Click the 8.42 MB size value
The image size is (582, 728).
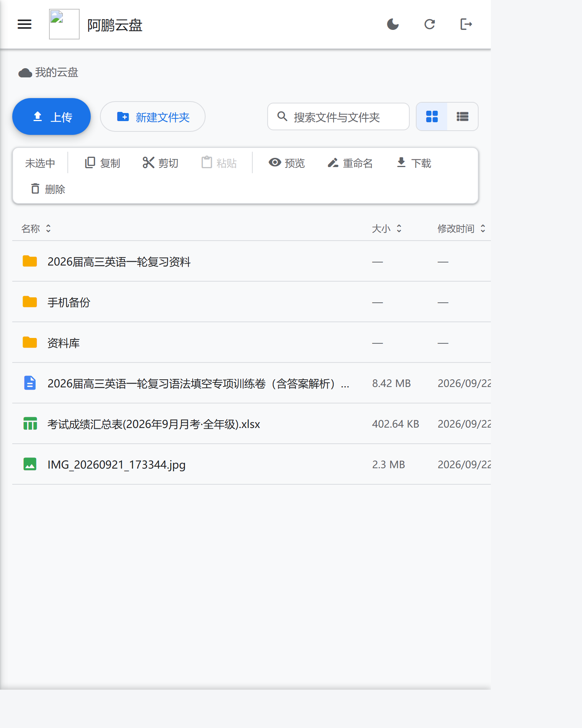click(x=391, y=384)
